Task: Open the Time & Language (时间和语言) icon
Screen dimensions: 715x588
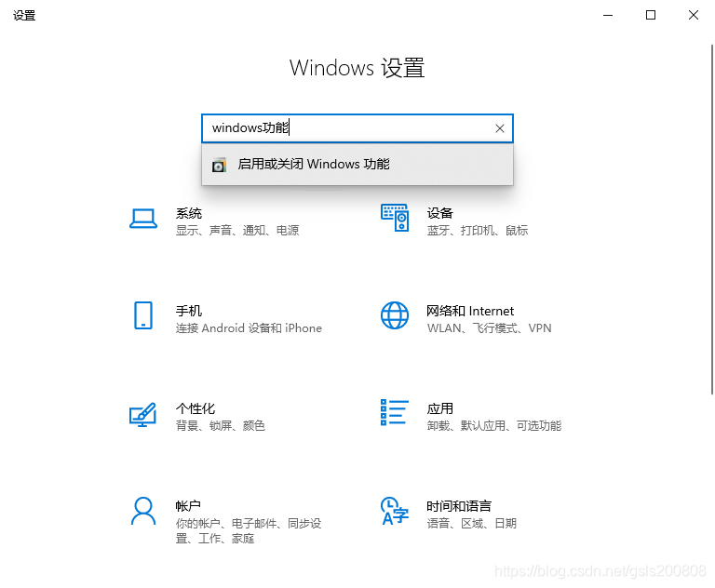Action: point(395,511)
